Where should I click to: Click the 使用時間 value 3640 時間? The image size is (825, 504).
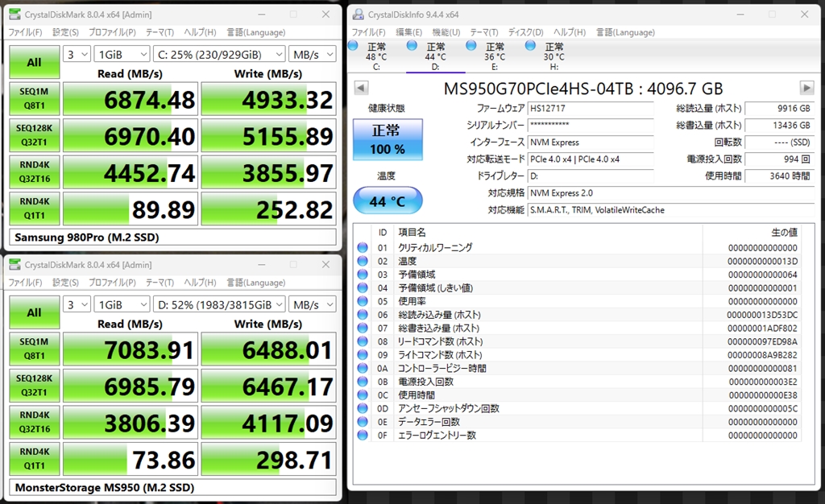click(x=780, y=176)
